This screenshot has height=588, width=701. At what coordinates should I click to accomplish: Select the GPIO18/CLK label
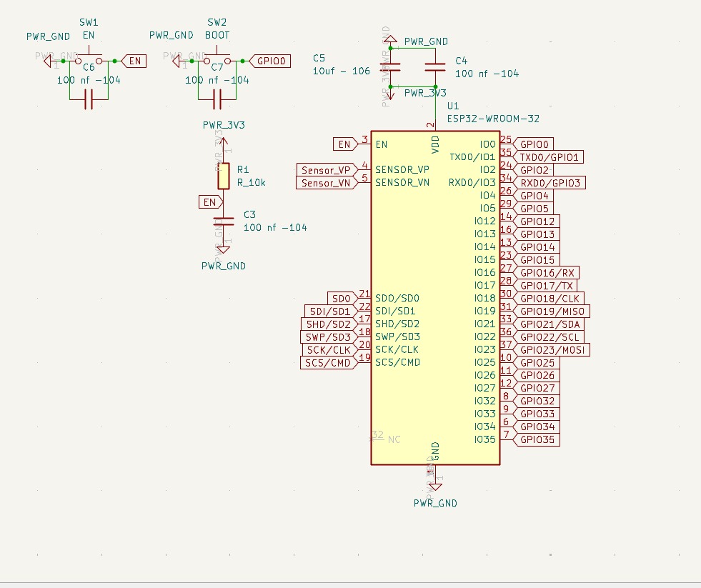pyautogui.click(x=548, y=299)
